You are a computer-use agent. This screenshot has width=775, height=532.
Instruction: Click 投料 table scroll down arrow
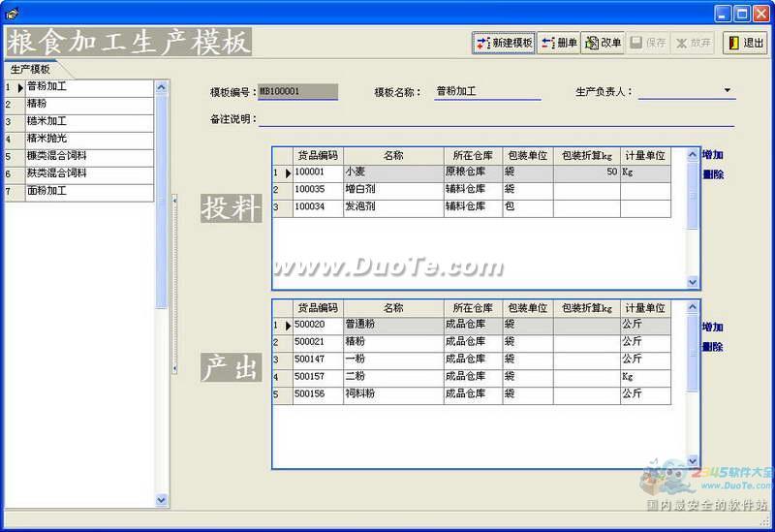tap(693, 282)
